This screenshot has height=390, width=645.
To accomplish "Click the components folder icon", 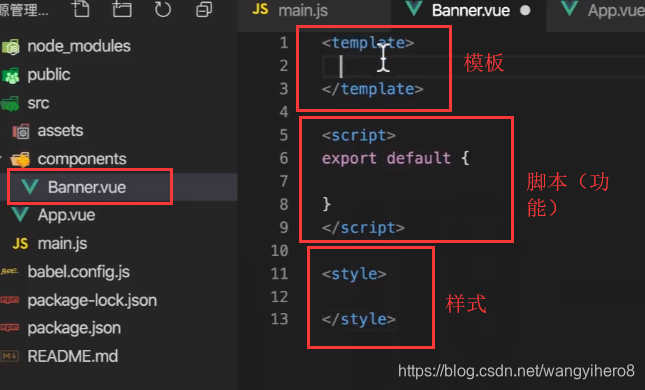I will tap(21, 160).
